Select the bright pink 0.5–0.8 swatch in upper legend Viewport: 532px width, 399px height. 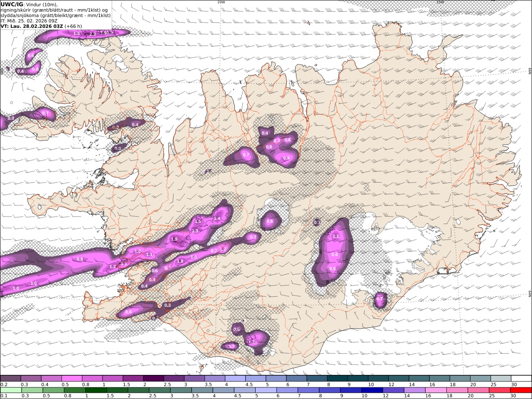(x=72, y=379)
